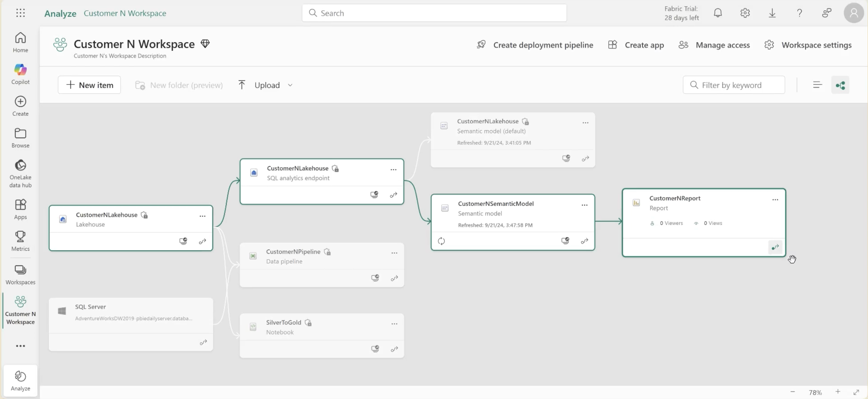868x399 pixels.
Task: Open more options for Lakehouse card
Action: point(202,216)
